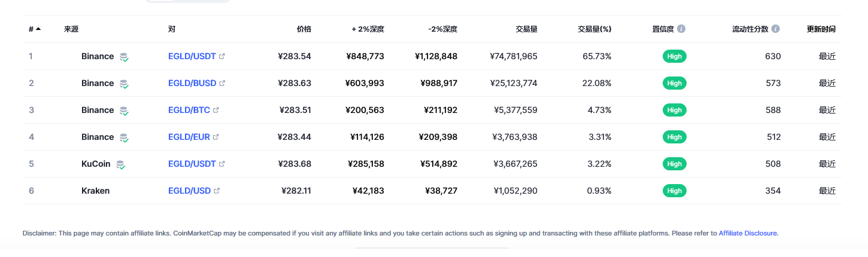The image size is (868, 257).
Task: Click the Kraken exchange name
Action: [95, 191]
